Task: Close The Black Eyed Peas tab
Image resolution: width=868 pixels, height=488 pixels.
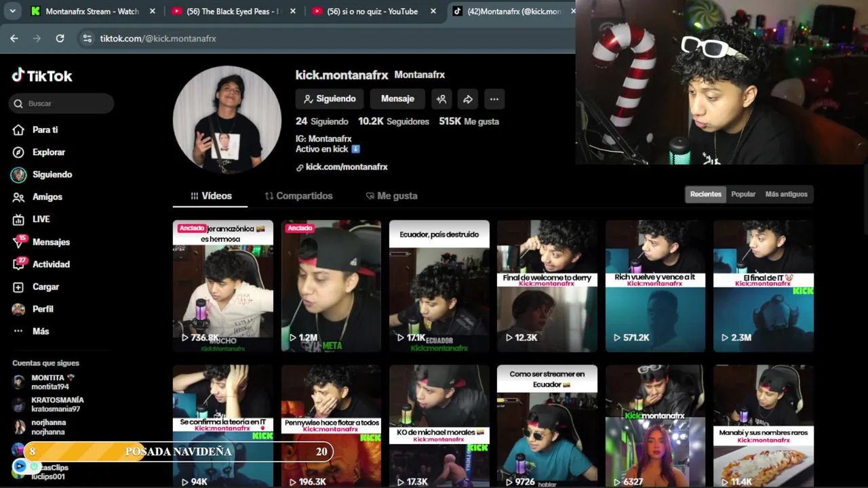Action: [x=293, y=11]
